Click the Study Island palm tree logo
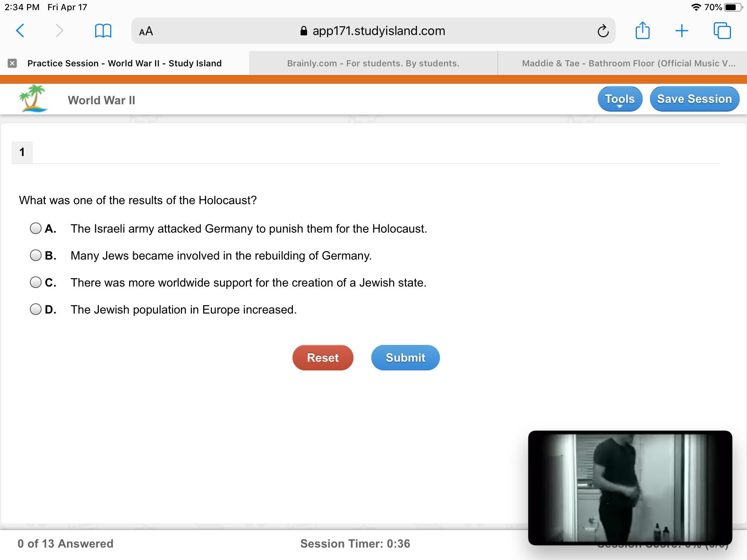The width and height of the screenshot is (747, 560). pos(33,98)
